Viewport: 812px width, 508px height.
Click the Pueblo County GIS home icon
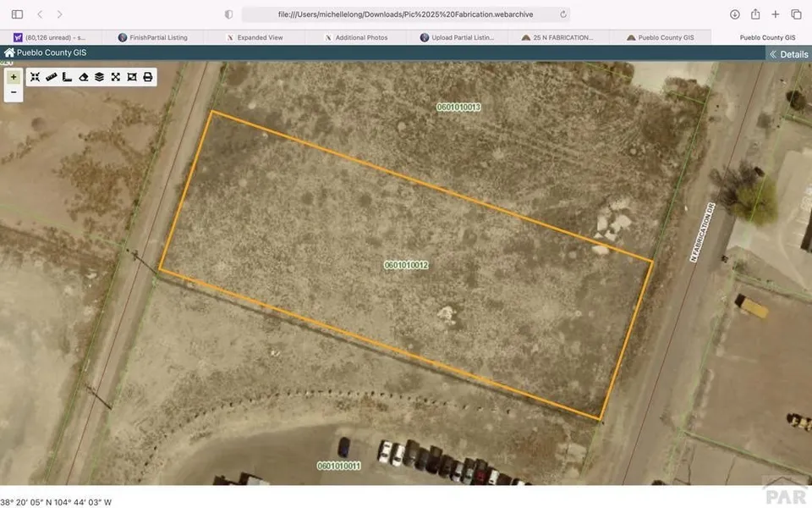[x=9, y=53]
